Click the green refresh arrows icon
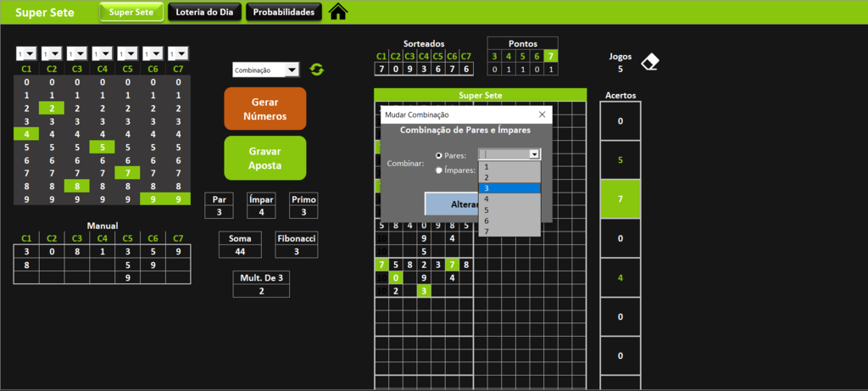Screen dimensions: 868x391 point(317,70)
